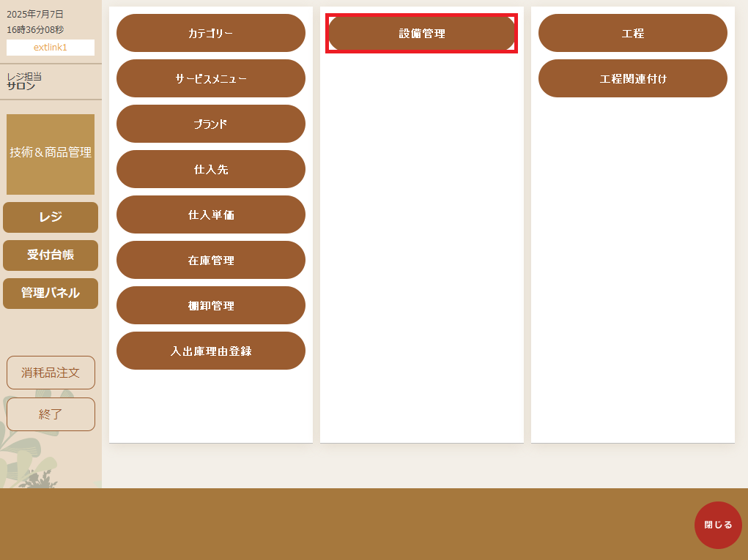
Task: Open 設備管理 equipment management
Action: point(422,34)
